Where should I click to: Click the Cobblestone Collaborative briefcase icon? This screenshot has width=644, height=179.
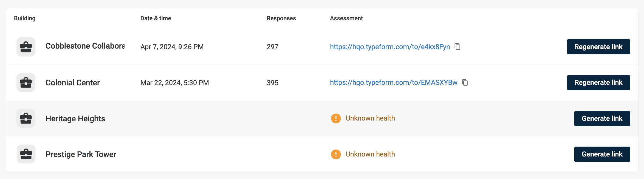(26, 47)
